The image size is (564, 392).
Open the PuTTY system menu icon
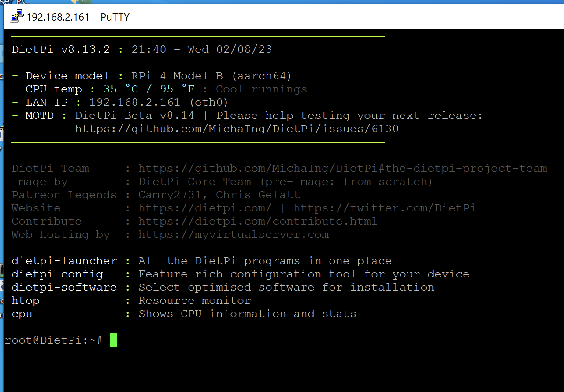(x=17, y=17)
